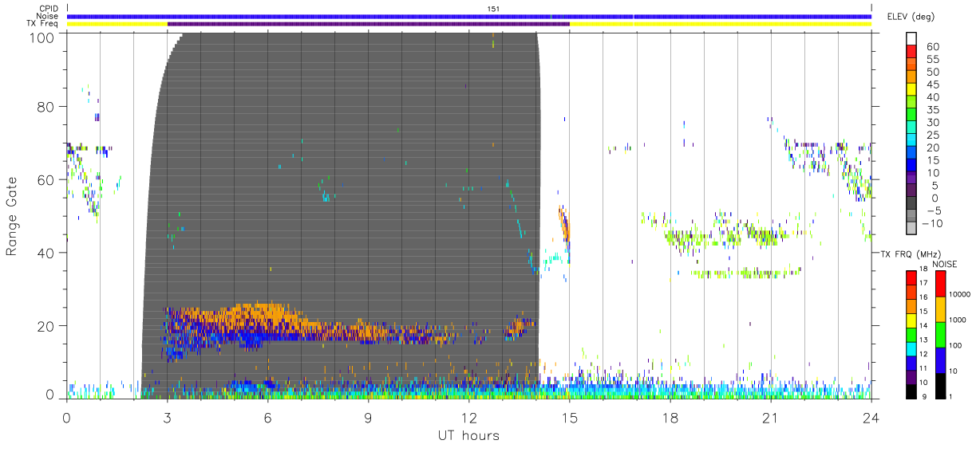
Task: Click the blue 15–20 degree elevation swatch
Action: click(911, 154)
